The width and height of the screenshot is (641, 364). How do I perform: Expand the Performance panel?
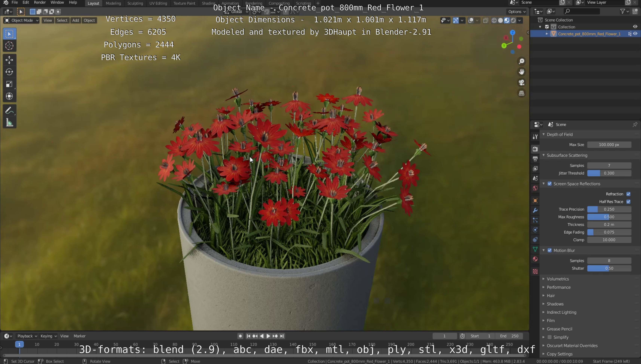tap(559, 287)
